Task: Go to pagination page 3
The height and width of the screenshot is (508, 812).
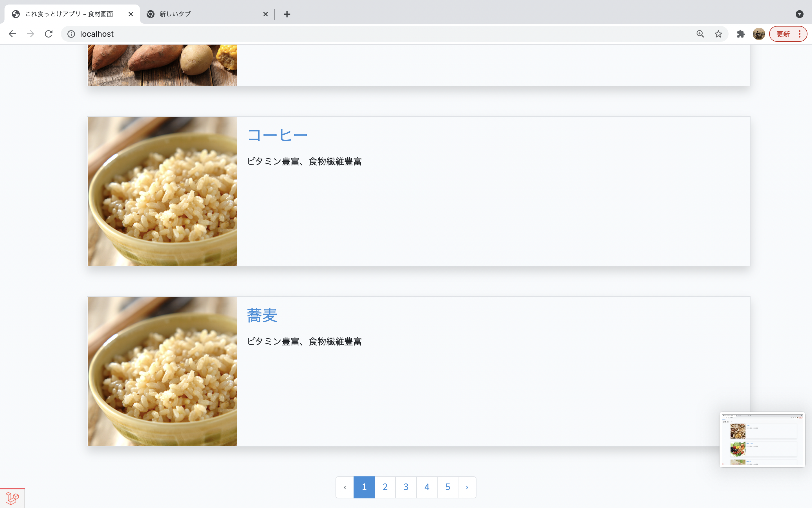Action: tap(406, 487)
